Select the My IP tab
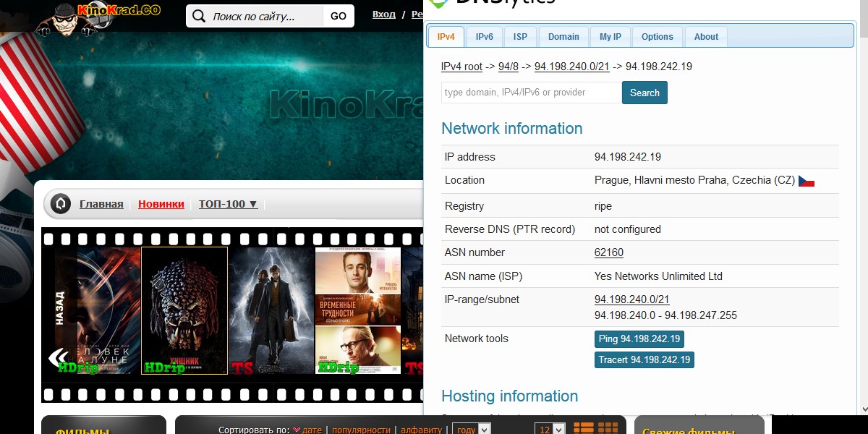The height and width of the screenshot is (434, 868). (610, 37)
